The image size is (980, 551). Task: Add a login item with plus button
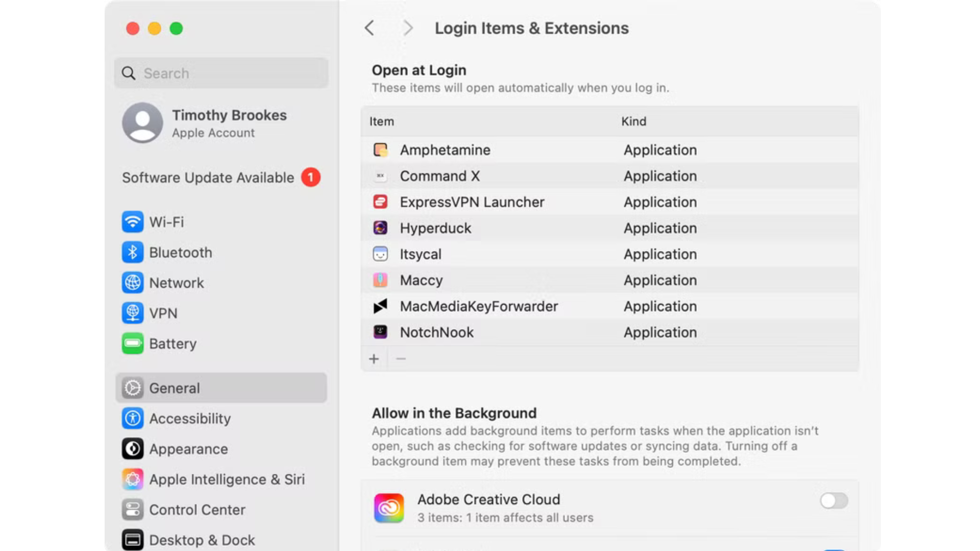[x=374, y=359]
